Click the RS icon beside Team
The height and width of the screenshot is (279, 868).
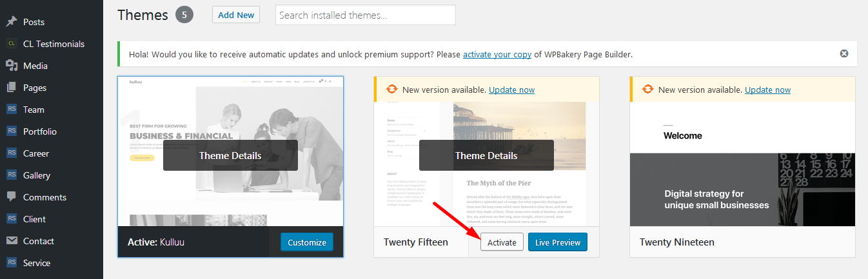11,110
